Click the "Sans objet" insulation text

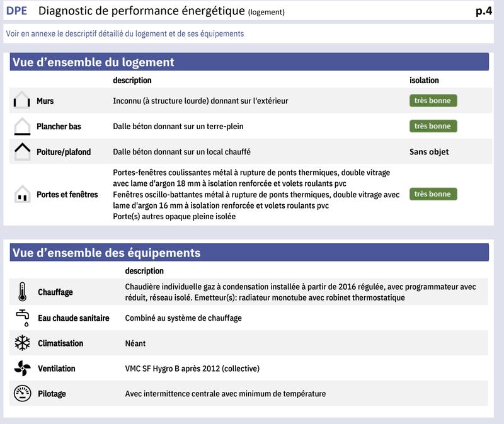(429, 152)
